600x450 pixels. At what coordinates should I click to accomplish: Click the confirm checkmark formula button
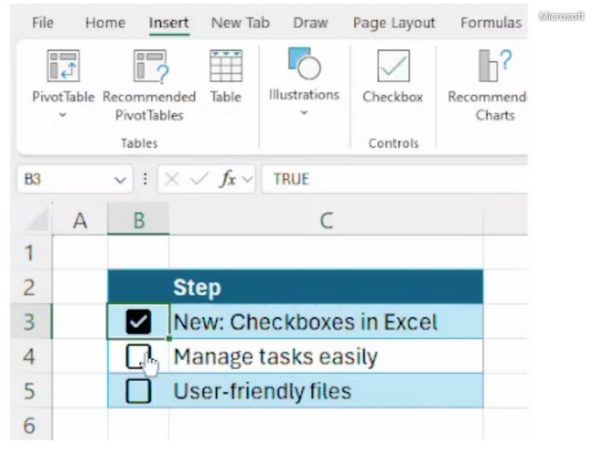pyautogui.click(x=199, y=179)
